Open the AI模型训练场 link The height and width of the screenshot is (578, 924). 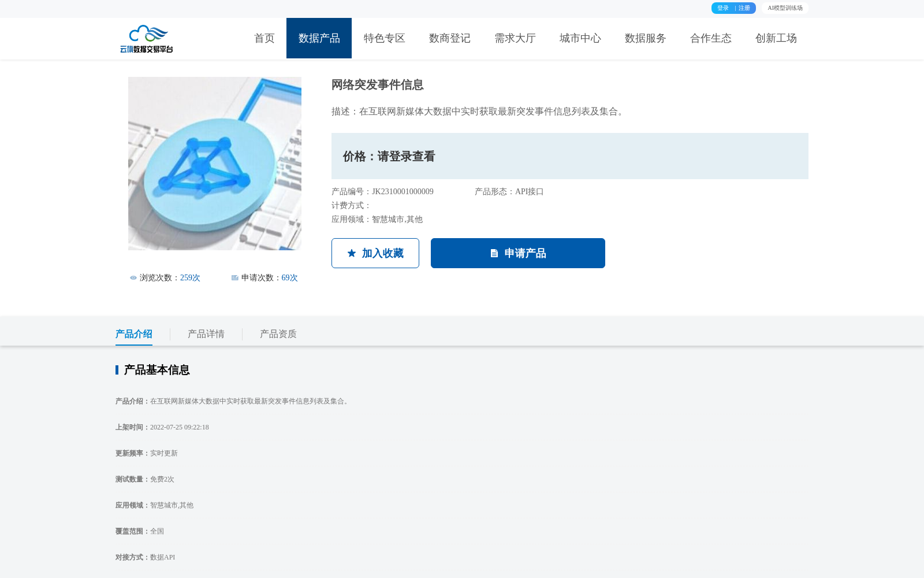tap(785, 8)
